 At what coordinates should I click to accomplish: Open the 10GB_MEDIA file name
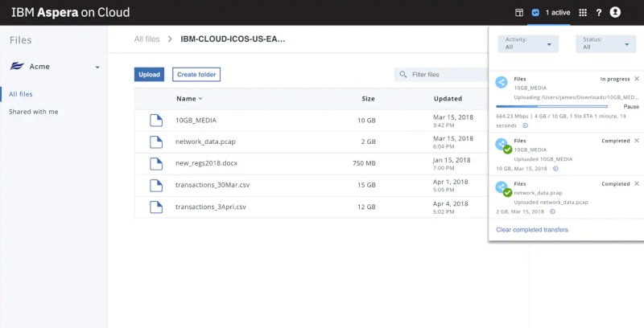click(x=196, y=121)
